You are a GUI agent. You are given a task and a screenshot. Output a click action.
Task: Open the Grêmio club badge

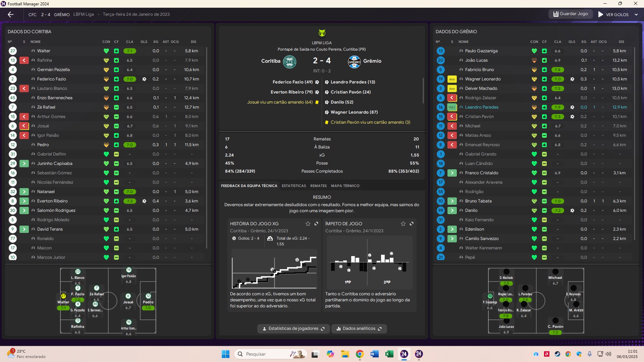point(354,62)
